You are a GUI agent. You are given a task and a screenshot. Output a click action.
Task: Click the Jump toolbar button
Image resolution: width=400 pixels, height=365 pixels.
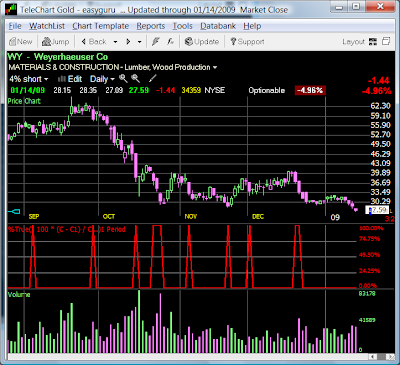click(x=55, y=42)
